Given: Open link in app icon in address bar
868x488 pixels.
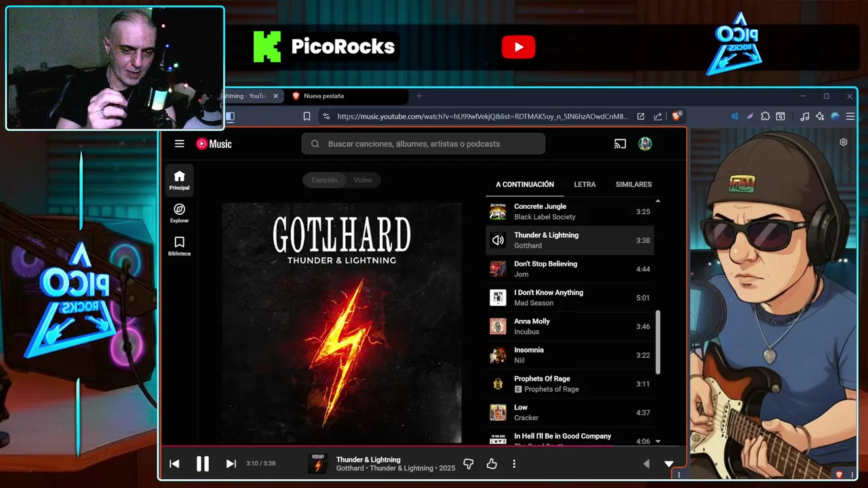Looking at the screenshot, I should point(640,117).
